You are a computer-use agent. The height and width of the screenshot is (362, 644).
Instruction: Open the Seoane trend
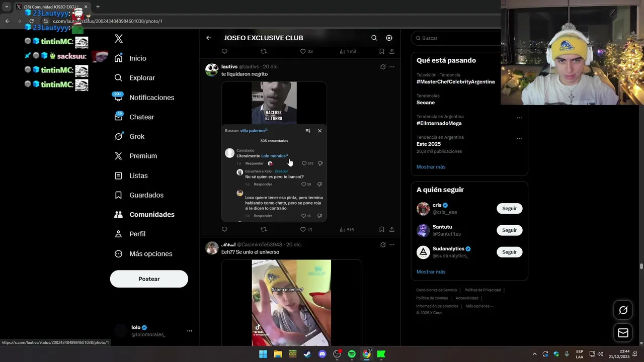(426, 103)
